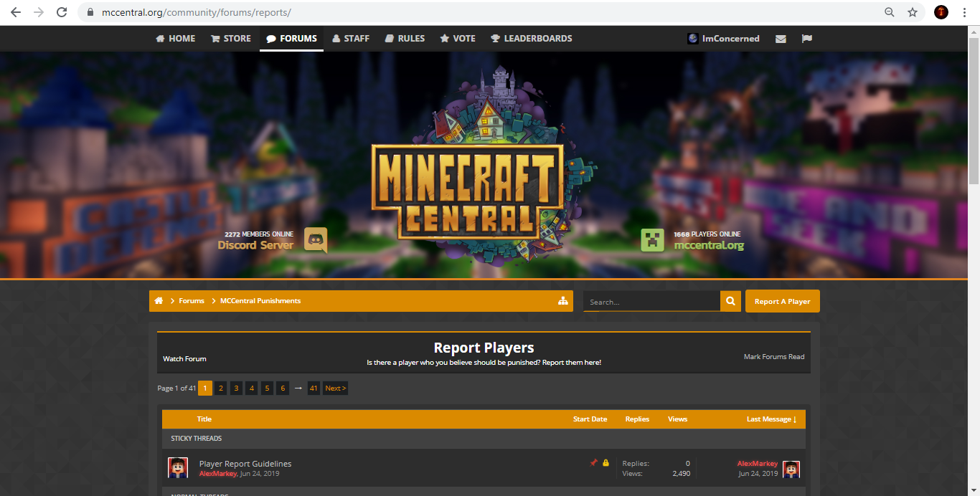This screenshot has height=496, width=980.
Task: Open the inbox envelope icon
Action: (781, 38)
